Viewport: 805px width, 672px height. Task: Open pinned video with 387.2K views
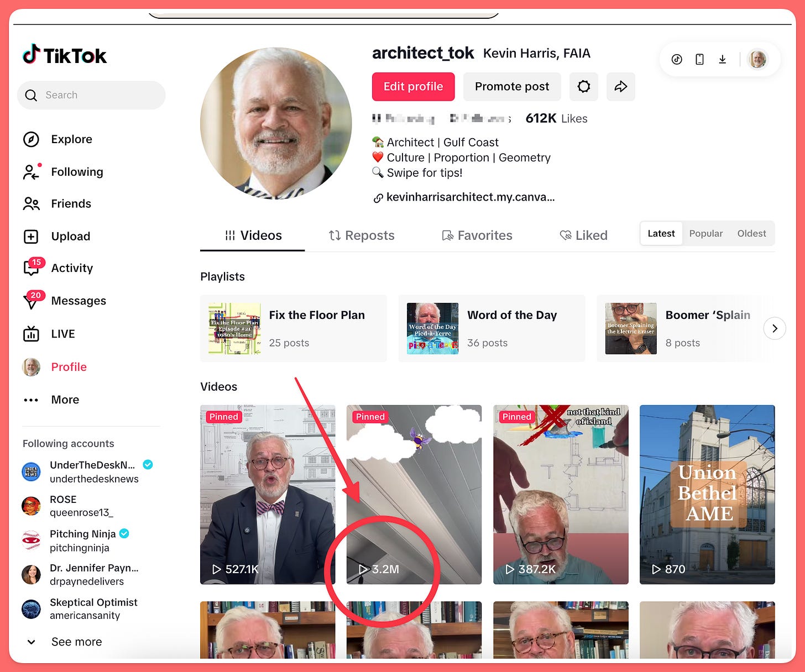click(561, 495)
